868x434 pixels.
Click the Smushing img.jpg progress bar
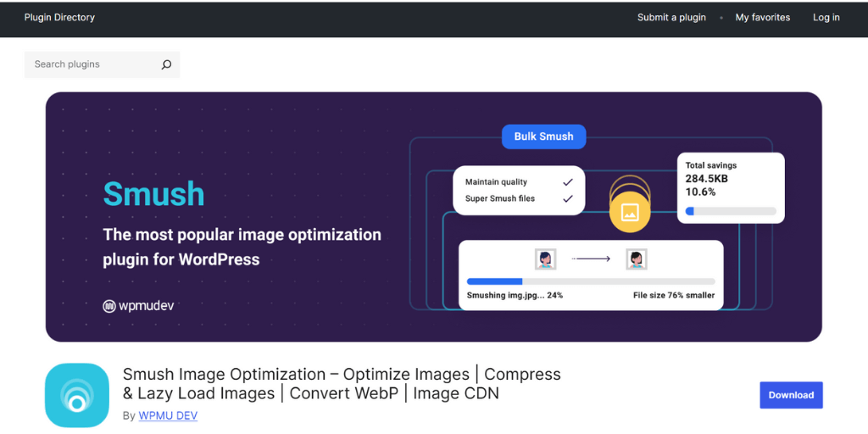click(591, 281)
